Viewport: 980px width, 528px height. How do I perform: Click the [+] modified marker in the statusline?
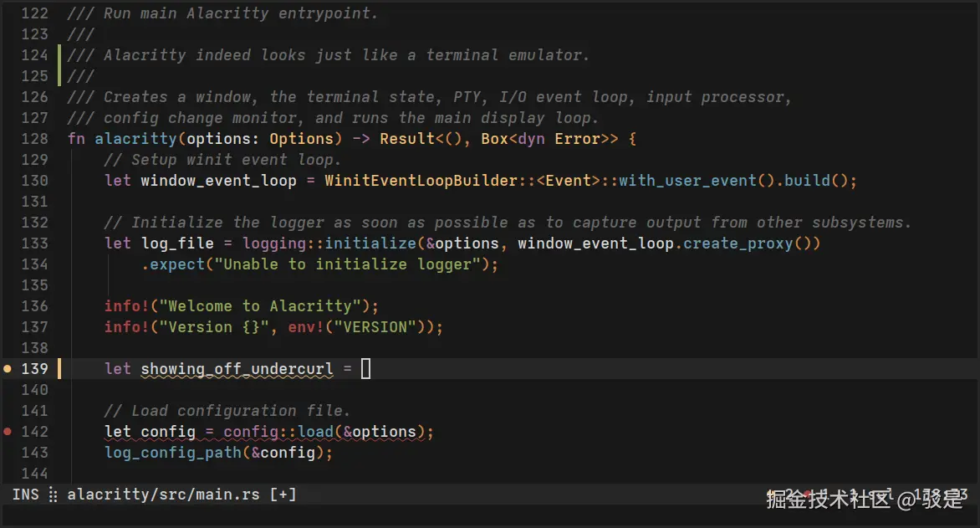[x=283, y=495]
